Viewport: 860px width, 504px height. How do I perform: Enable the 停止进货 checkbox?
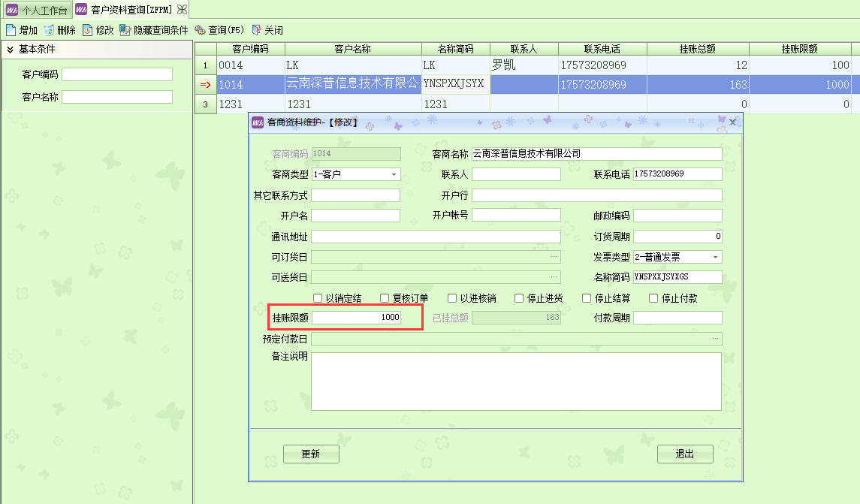(x=518, y=297)
